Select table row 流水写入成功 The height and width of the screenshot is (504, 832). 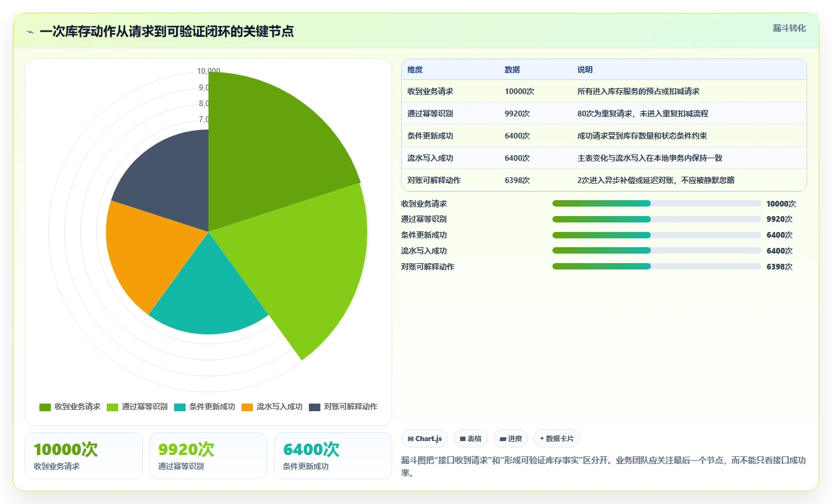point(604,158)
